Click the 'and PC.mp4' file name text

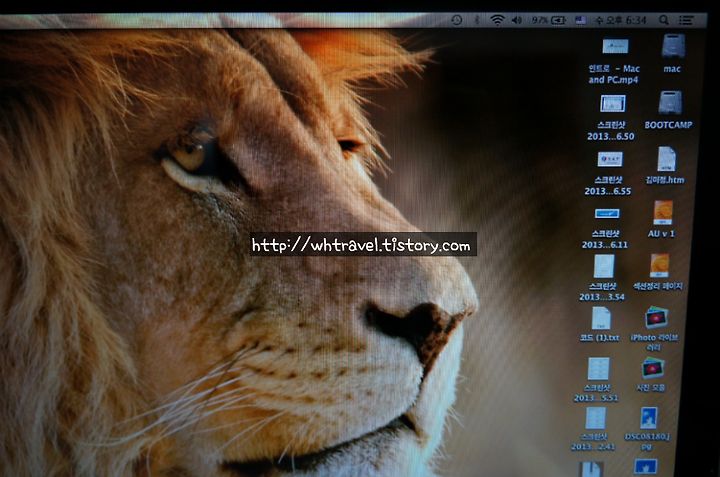[x=613, y=80]
